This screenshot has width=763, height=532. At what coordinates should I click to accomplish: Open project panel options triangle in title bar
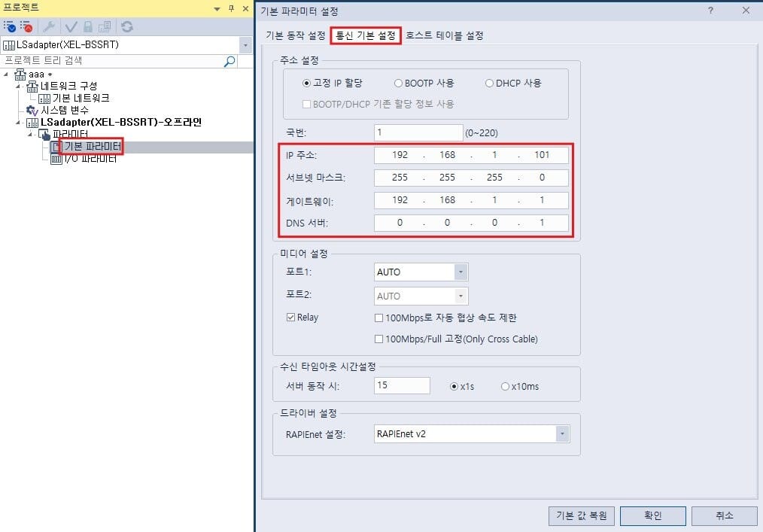(217, 9)
